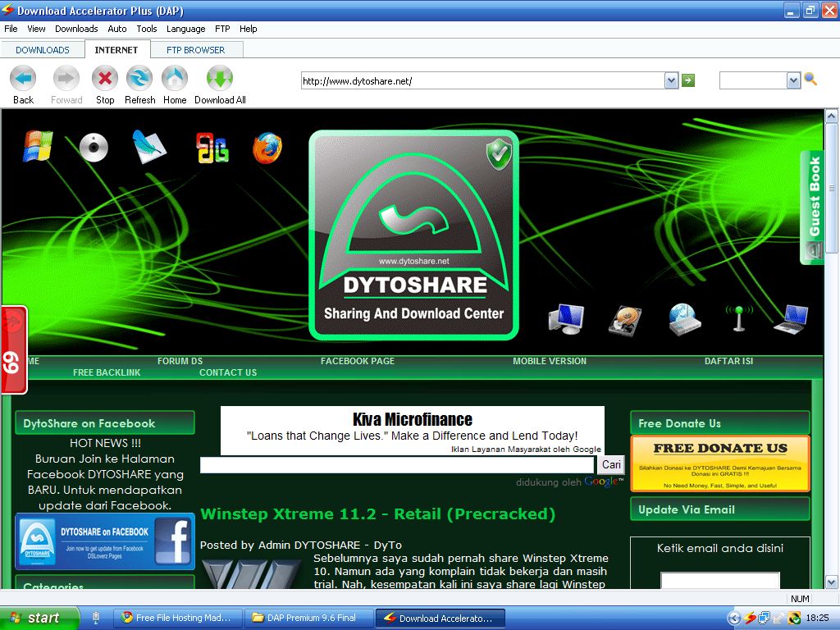The height and width of the screenshot is (630, 840).
Task: Click the green shield checkmark badge
Action: 499,154
